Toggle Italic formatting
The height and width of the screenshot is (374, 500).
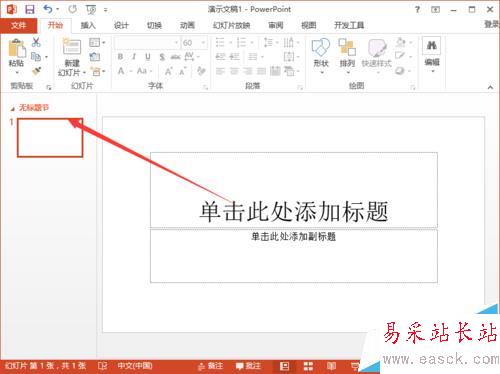134,57
